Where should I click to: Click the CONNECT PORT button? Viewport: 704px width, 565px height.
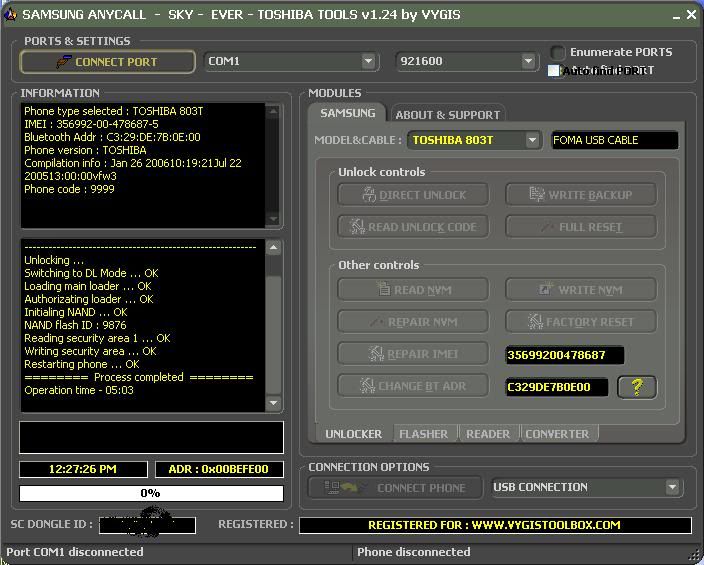[108, 62]
